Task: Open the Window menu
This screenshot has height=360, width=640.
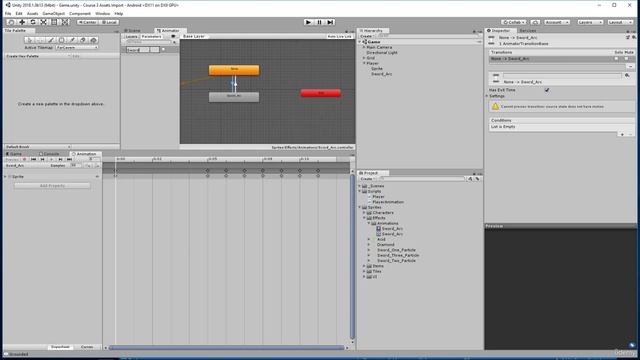Action: coord(102,13)
